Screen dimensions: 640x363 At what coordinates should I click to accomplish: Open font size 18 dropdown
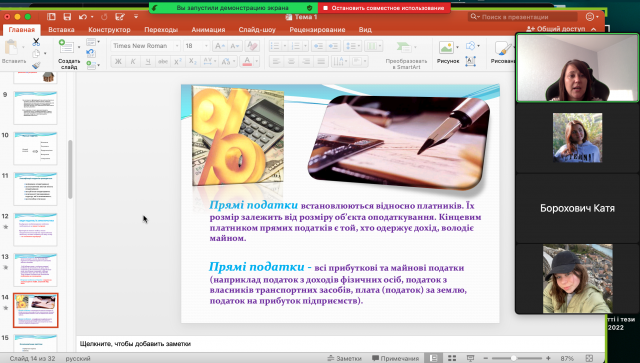click(x=206, y=46)
